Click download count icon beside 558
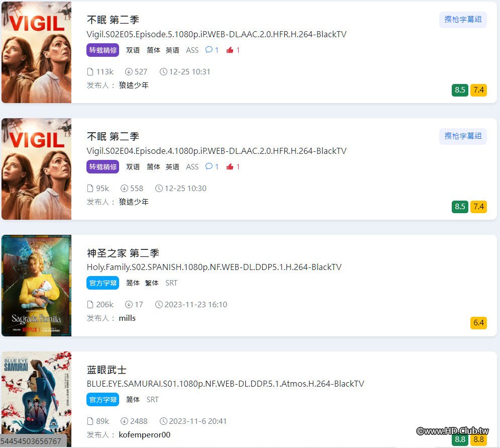500x448 pixels. click(124, 188)
